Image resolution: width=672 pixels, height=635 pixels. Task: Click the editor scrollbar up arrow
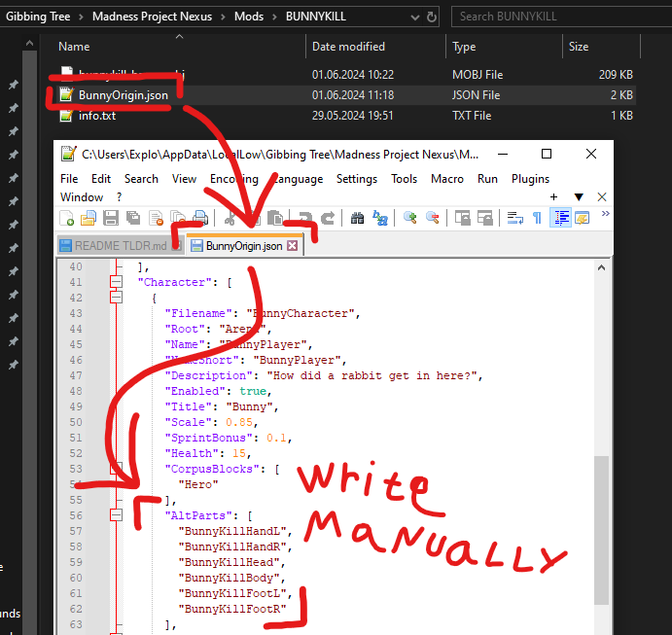[x=601, y=267]
